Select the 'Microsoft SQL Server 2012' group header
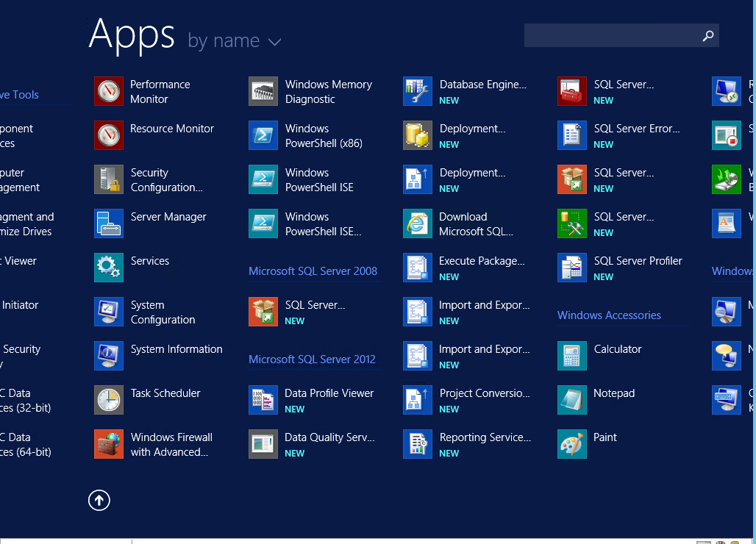 [312, 359]
